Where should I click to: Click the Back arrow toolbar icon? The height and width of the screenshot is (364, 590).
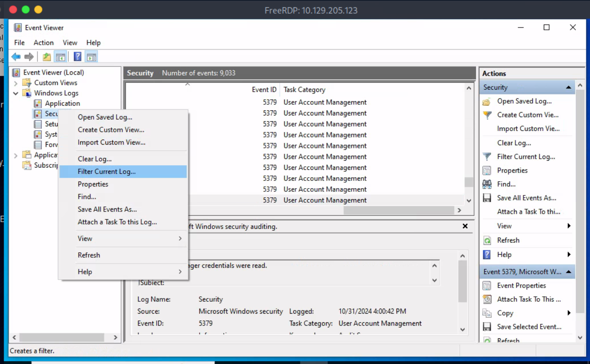pos(16,57)
